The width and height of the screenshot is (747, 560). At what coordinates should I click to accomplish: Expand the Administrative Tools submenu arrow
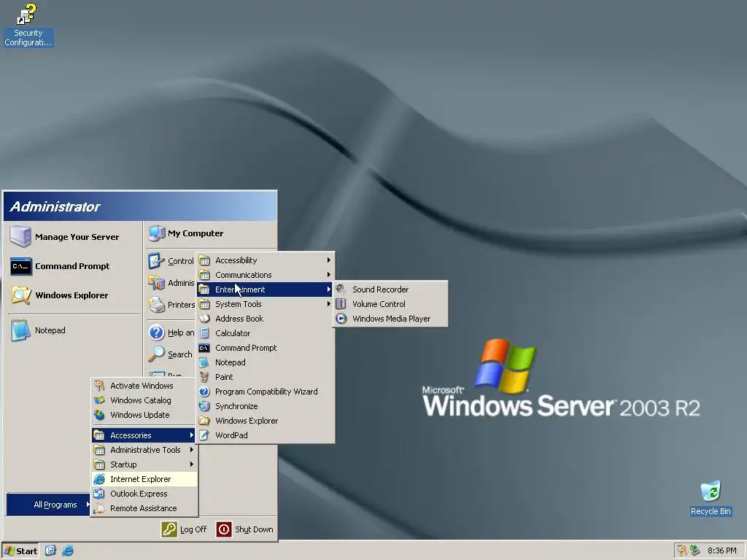tap(192, 449)
